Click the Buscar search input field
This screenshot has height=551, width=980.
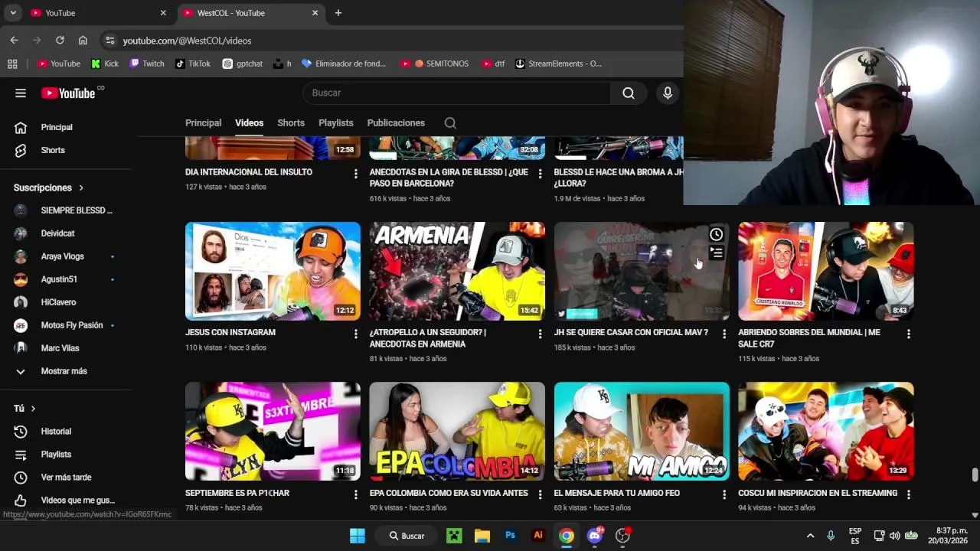point(457,93)
